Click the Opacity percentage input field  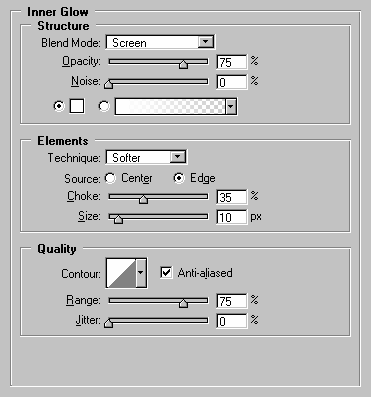[232, 62]
